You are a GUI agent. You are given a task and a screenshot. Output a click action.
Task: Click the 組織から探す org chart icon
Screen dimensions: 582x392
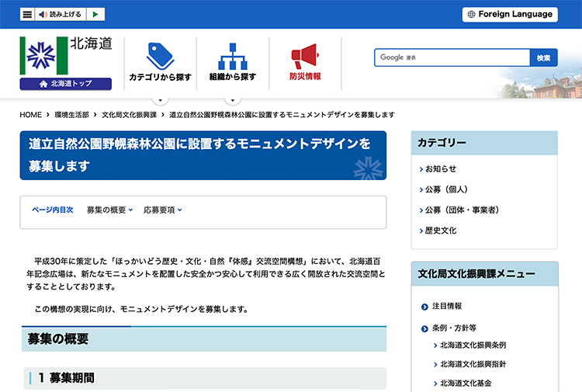[233, 57]
